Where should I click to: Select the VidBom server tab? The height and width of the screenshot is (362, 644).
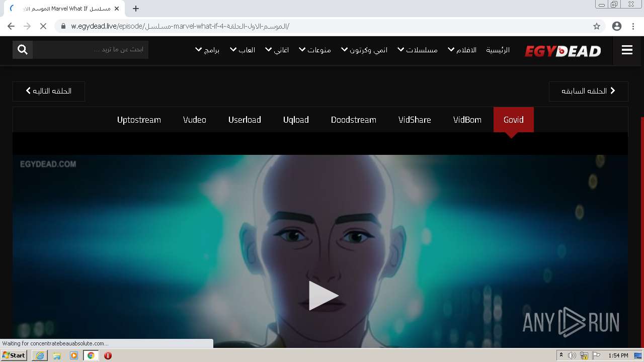[467, 120]
